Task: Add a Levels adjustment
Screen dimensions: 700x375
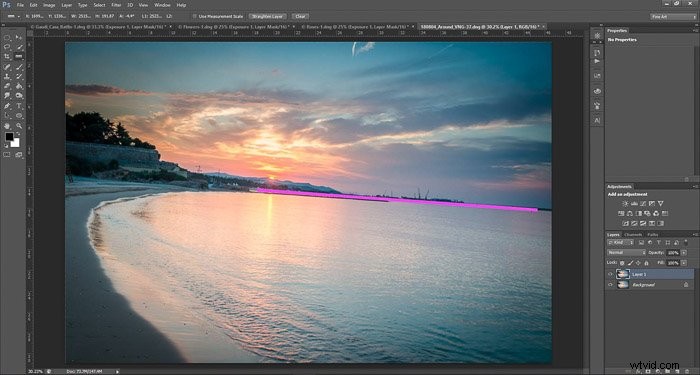Action: (634, 203)
